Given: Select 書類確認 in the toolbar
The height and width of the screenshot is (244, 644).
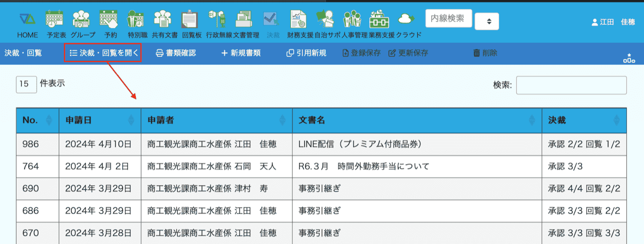Looking at the screenshot, I should pos(176,53).
